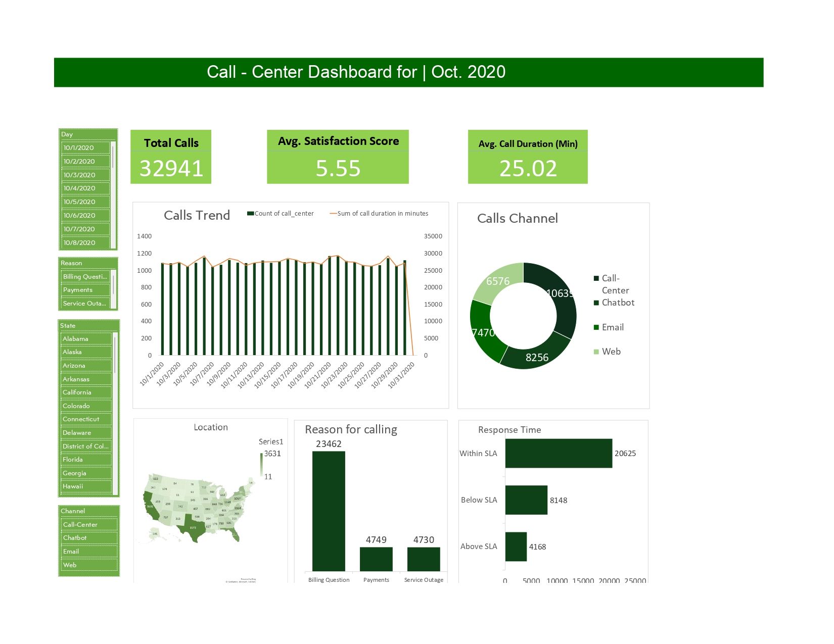834x644 pixels.
Task: Click the Total Calls KPI card
Action: pyautogui.click(x=170, y=157)
